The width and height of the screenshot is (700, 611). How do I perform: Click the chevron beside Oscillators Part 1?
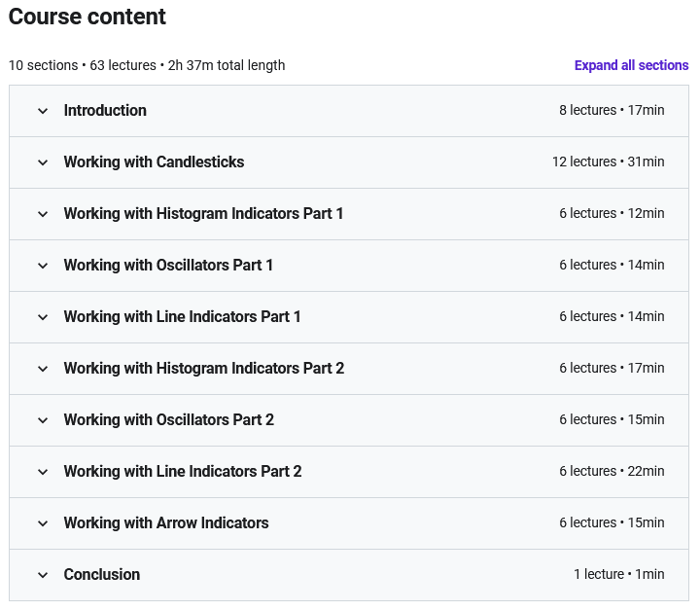[x=43, y=266]
